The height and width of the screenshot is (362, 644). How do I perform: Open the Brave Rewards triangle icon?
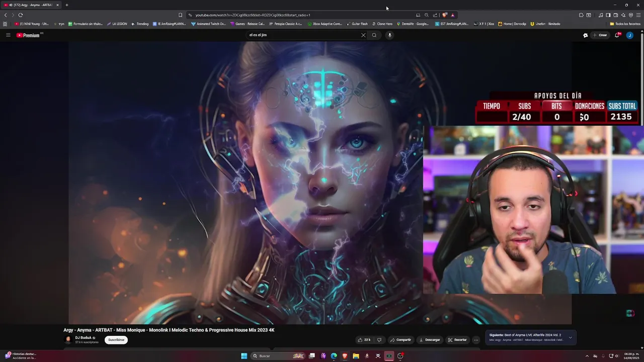452,15
